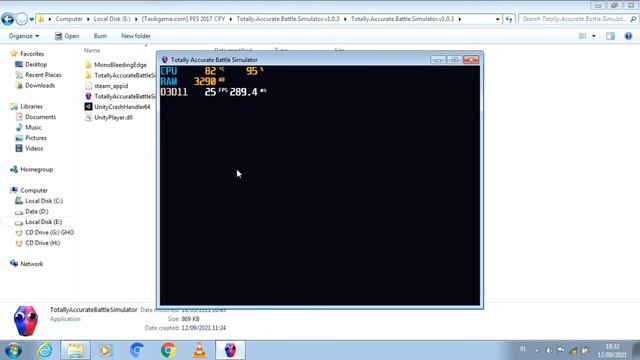The image size is (640, 360).
Task: Click Burn in the Explorer toolbar
Action: [100, 36]
